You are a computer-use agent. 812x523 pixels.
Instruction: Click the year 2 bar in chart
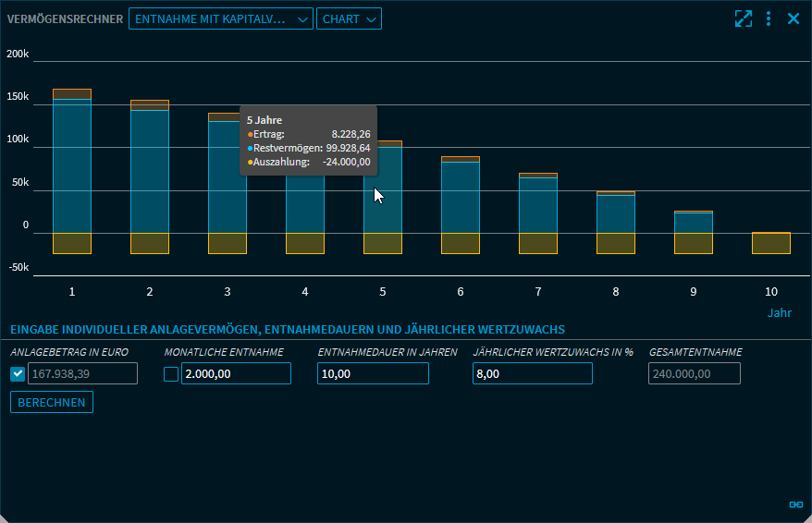pyautogui.click(x=150, y=172)
